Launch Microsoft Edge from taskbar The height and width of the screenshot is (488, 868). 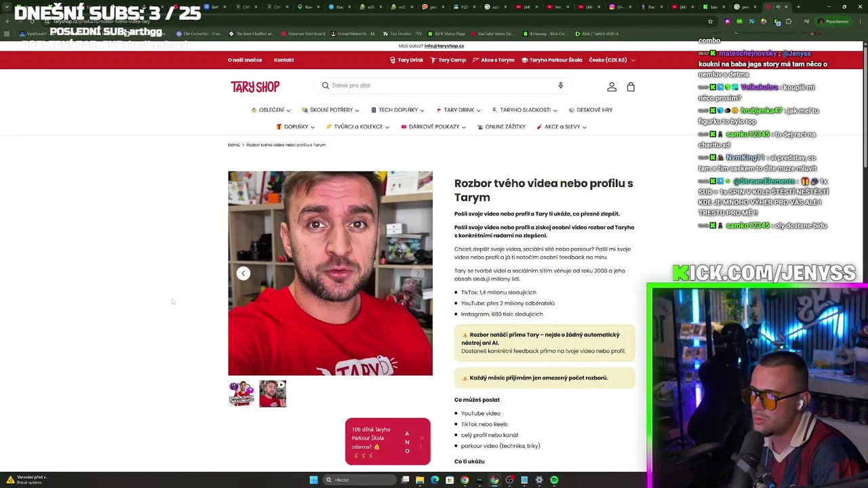coord(435,480)
